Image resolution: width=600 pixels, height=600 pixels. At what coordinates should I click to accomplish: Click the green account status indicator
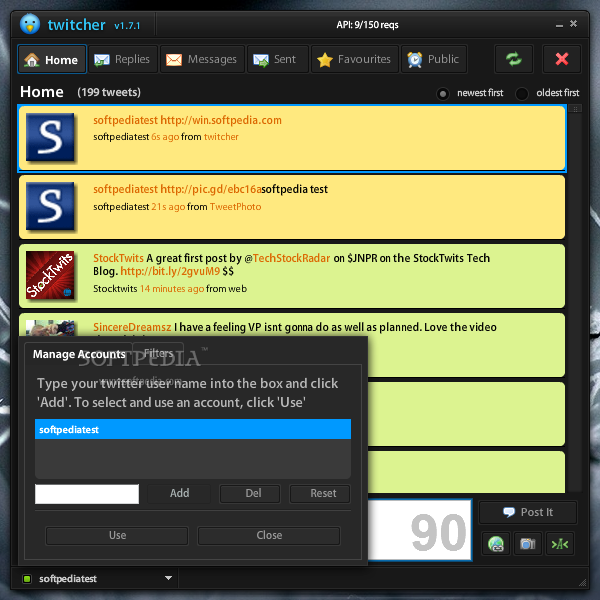coord(27,579)
